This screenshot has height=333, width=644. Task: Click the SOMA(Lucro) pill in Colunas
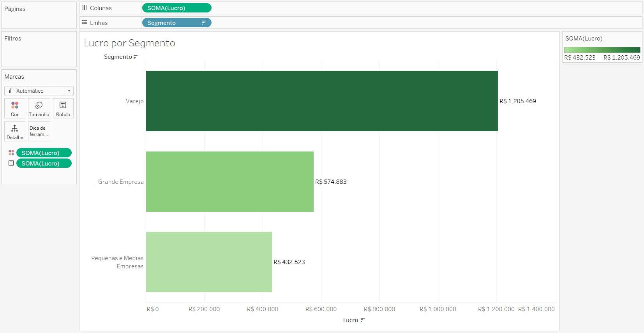[176, 8]
